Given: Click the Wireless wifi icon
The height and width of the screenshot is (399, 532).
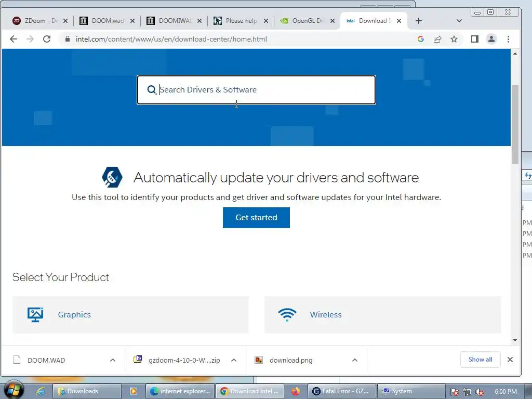Looking at the screenshot, I should point(287,314).
